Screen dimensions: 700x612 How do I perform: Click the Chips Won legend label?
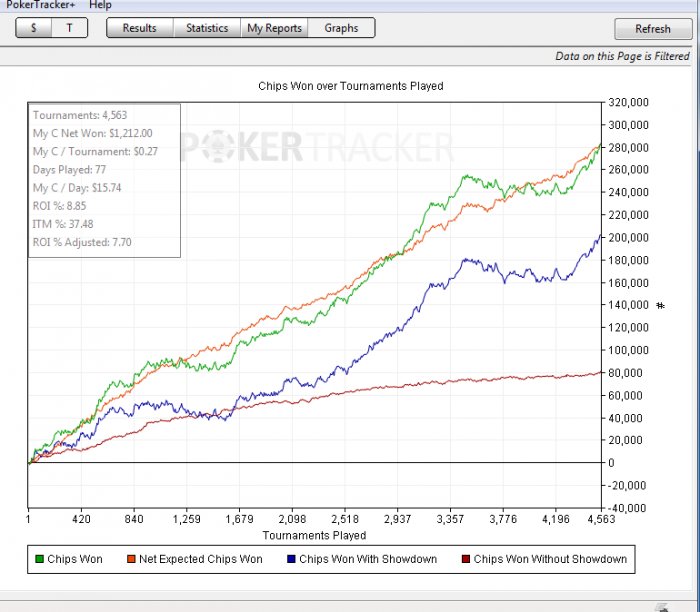click(x=75, y=559)
